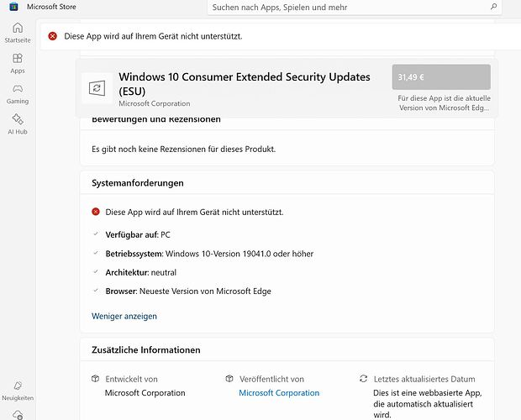521x420 pixels.
Task: Click the 31,49 € price button
Action: 440,76
